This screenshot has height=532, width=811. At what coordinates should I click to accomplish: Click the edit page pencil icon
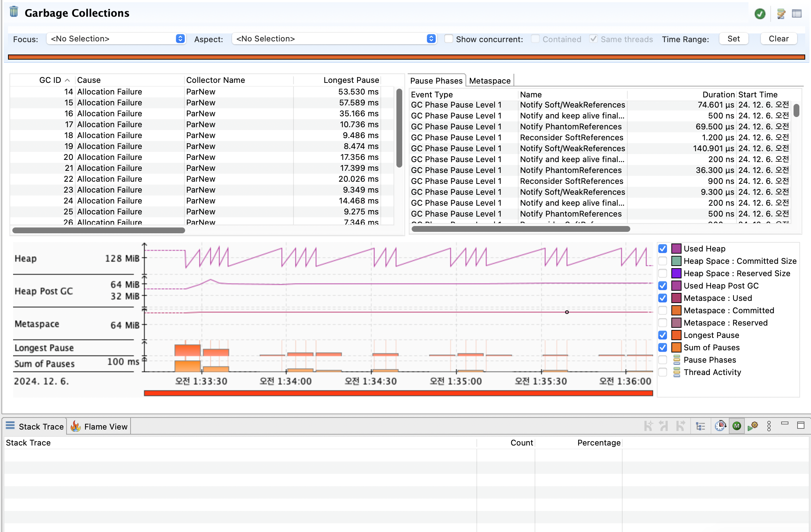click(x=781, y=14)
